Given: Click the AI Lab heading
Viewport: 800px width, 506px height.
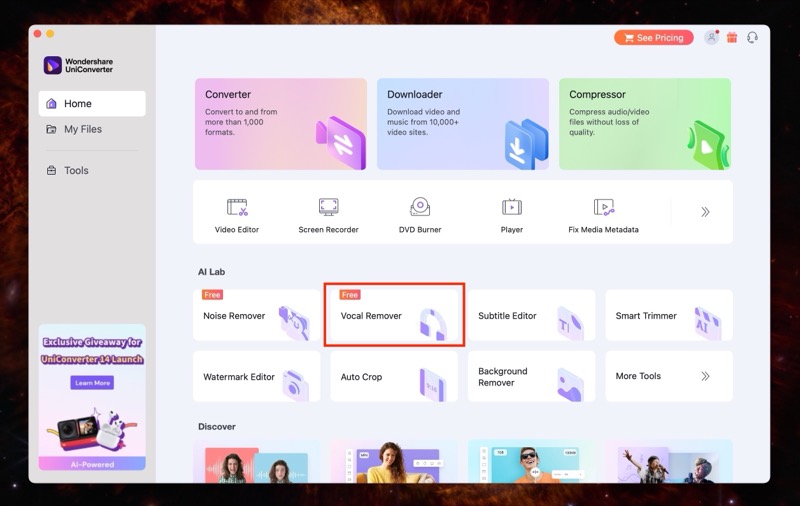Looking at the screenshot, I should [212, 272].
